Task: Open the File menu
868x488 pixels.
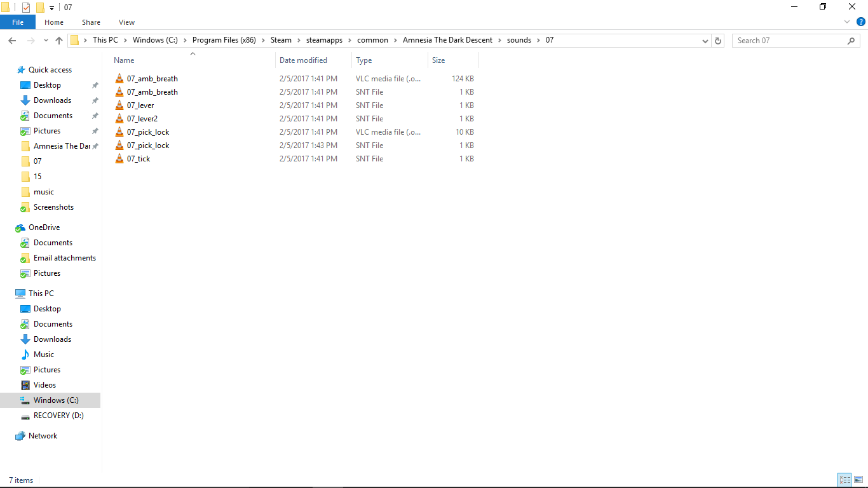Action: click(x=18, y=22)
